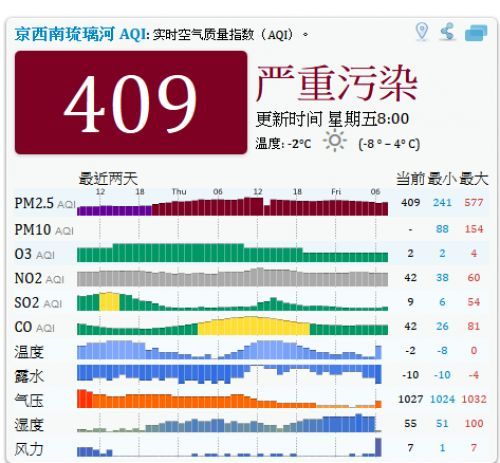Click the 温度 temperature chart
Screen dimensions: 500x463
[229, 350]
